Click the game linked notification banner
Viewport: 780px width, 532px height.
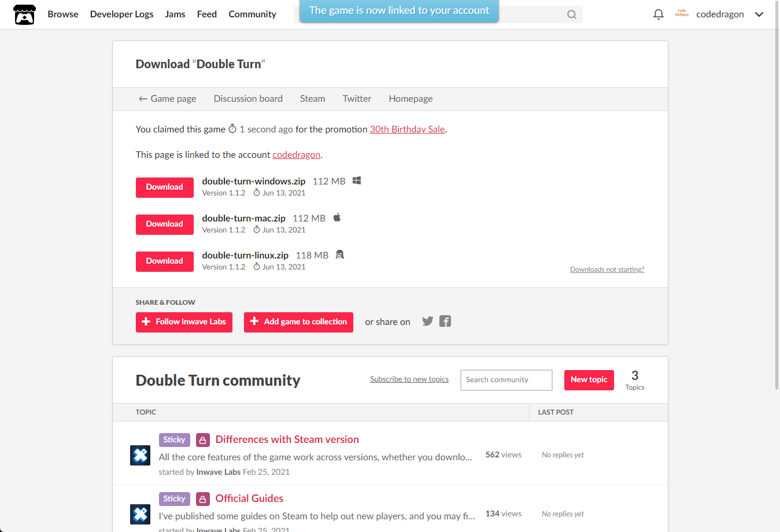click(x=399, y=10)
